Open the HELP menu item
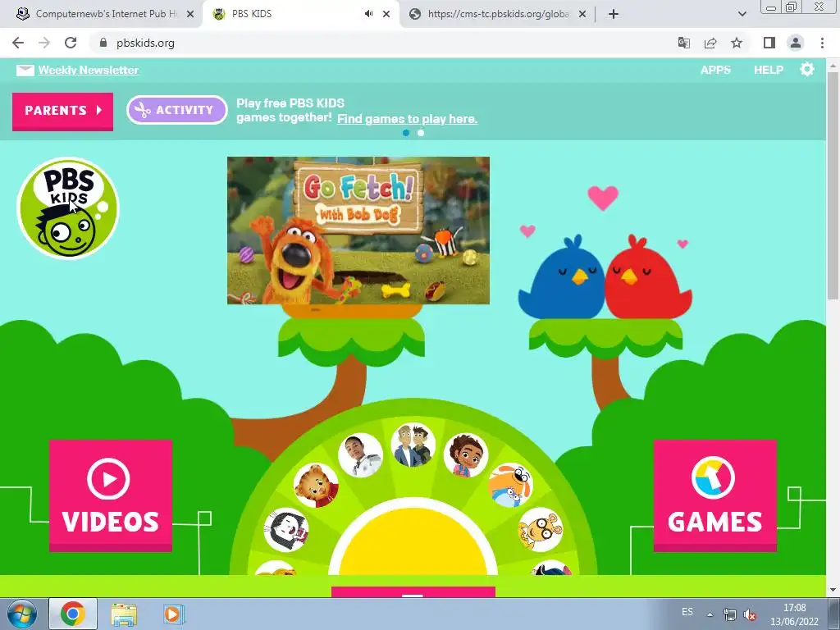The width and height of the screenshot is (840, 630). pos(768,70)
